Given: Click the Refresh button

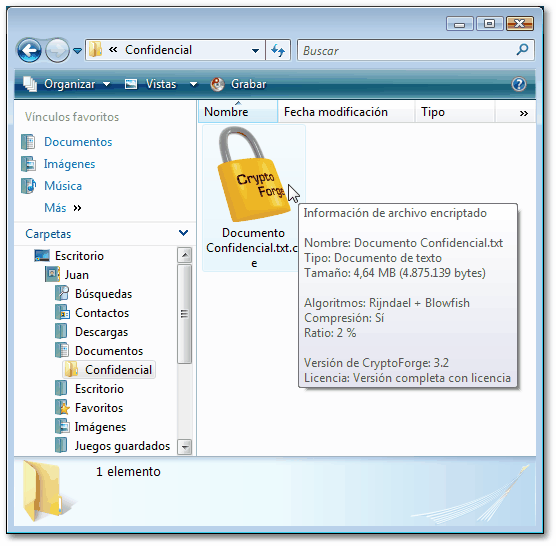Looking at the screenshot, I should [x=278, y=50].
